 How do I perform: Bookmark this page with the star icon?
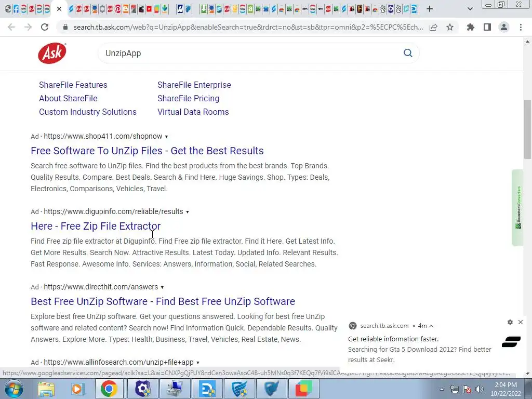coord(450,27)
